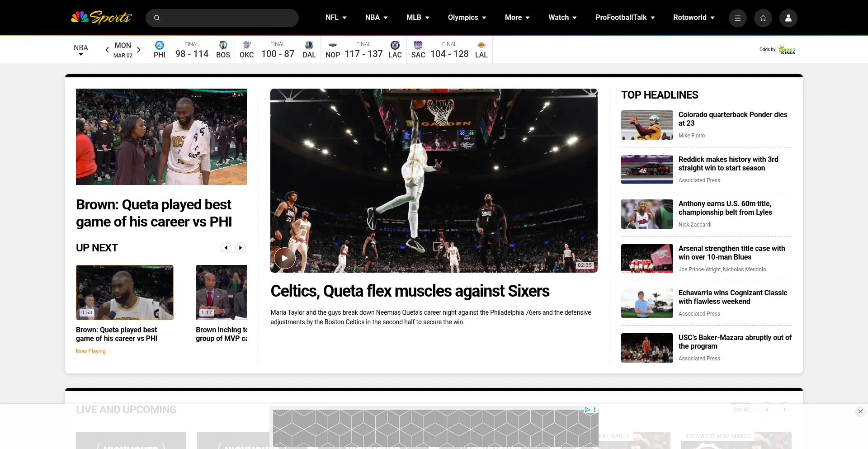Open 'Brown: Queta played best game' headline
Viewport: 868px width, 449px height.
(154, 213)
